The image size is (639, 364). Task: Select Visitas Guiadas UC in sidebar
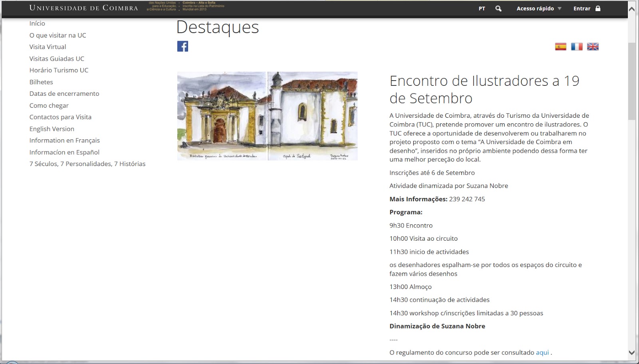[57, 59]
